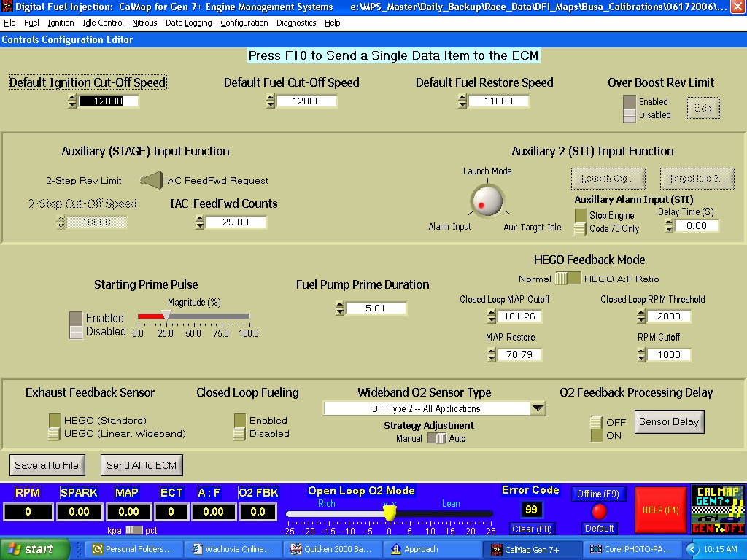This screenshot has width=747, height=560.
Task: Click the MAP Restore value 70.79
Action: point(519,355)
